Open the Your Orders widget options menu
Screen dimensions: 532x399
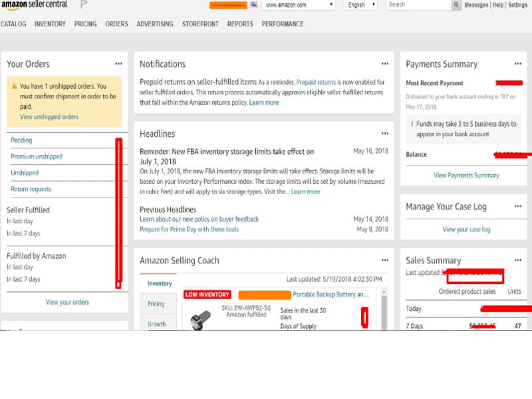pyautogui.click(x=118, y=64)
